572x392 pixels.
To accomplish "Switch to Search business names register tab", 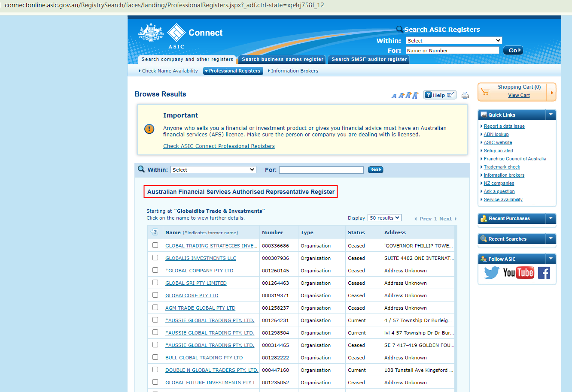I will coord(282,60).
